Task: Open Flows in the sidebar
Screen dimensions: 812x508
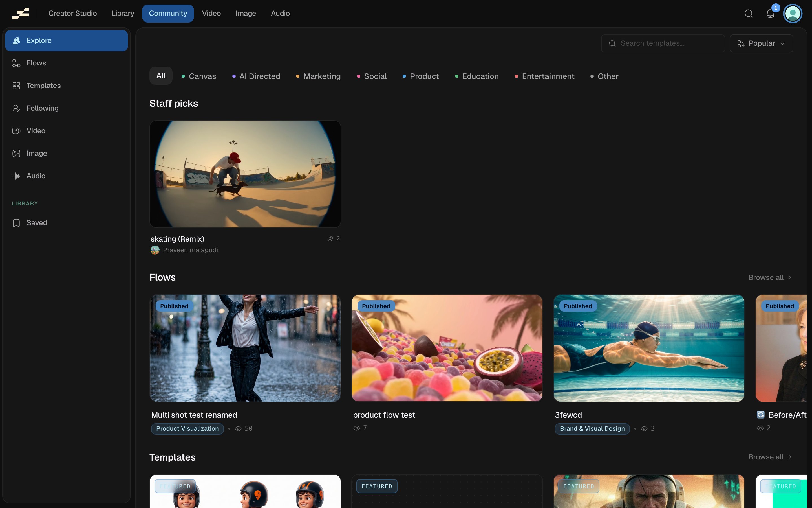Action: pyautogui.click(x=67, y=63)
